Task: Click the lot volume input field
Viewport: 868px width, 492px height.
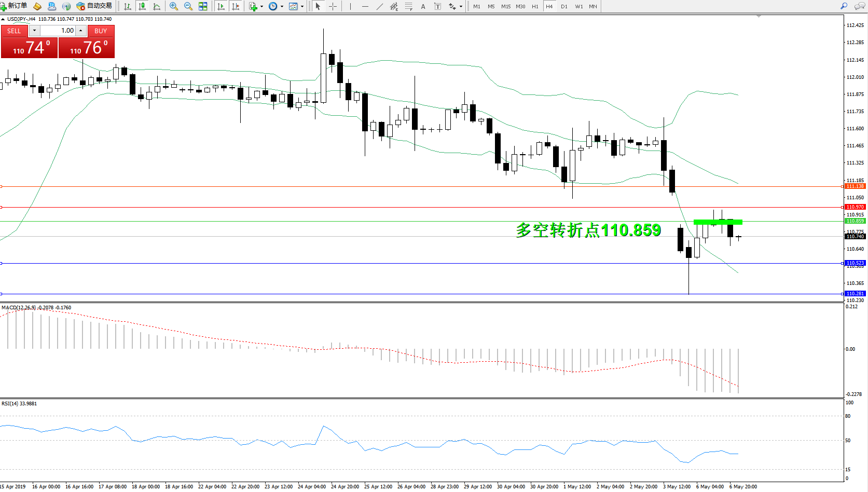Action: (x=58, y=31)
